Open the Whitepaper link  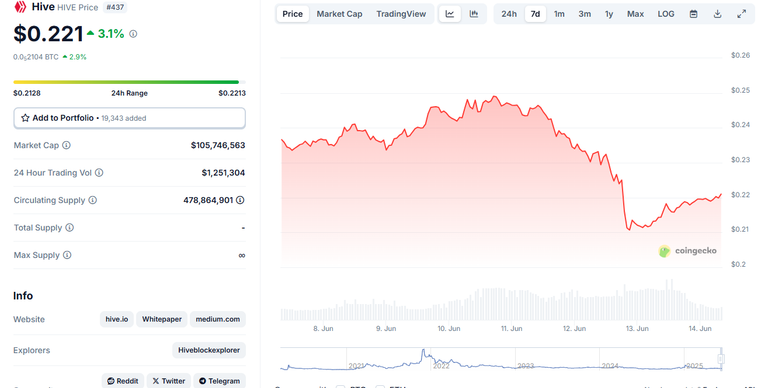pyautogui.click(x=162, y=319)
